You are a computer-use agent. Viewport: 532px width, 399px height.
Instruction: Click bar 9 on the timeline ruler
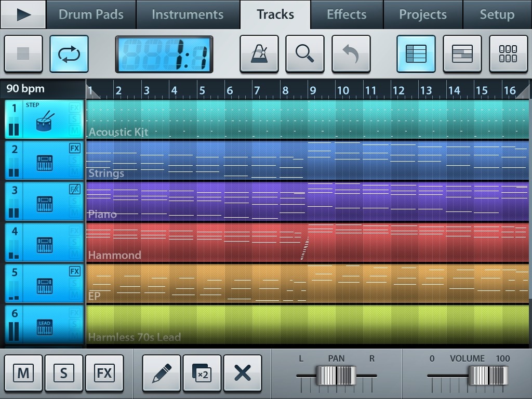(x=313, y=90)
